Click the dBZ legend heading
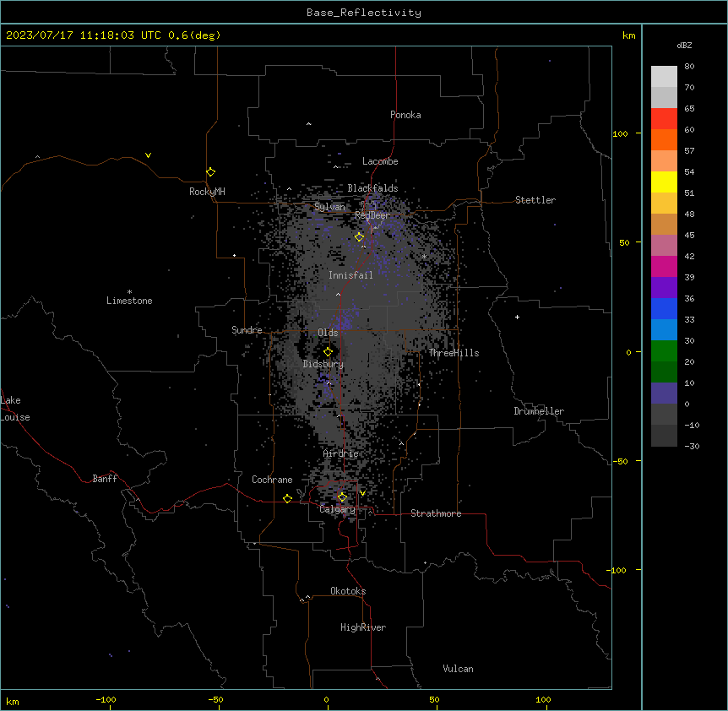Screen dimensions: 728x711 click(684, 46)
